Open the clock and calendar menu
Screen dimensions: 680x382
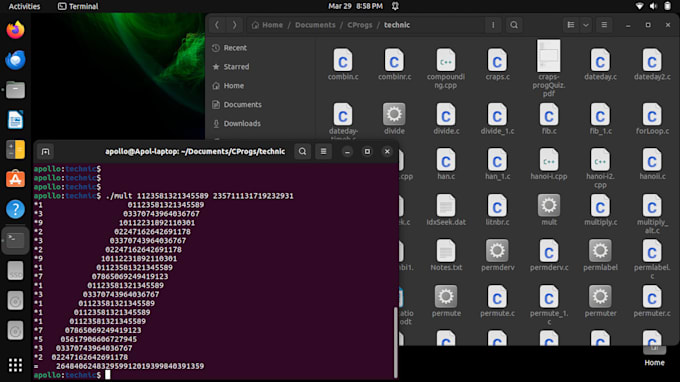point(355,6)
